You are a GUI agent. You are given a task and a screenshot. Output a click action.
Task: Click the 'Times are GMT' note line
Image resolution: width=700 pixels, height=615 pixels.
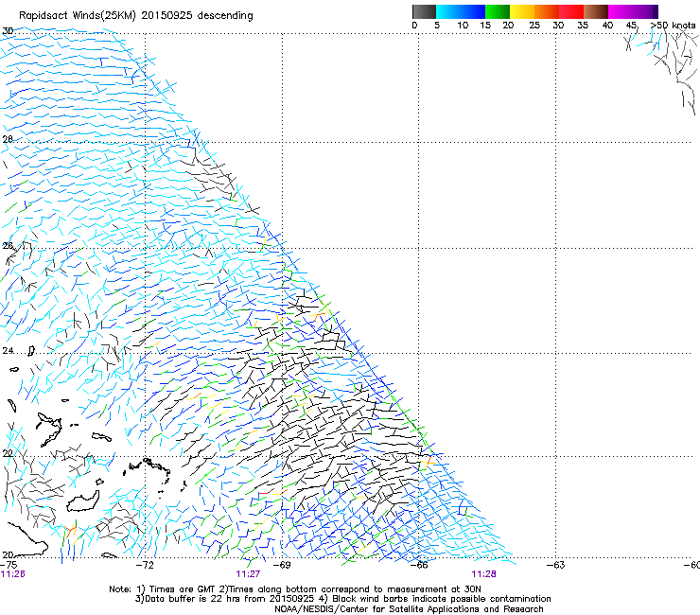[x=295, y=589]
